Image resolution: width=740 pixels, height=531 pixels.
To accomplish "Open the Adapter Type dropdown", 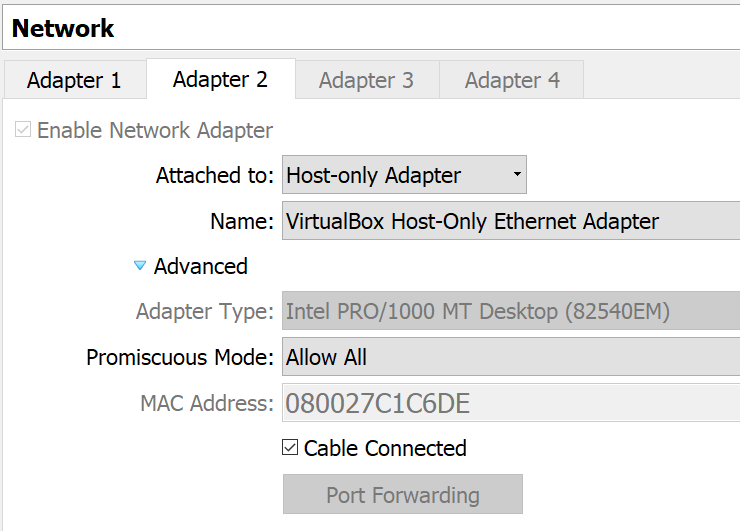I will 511,311.
